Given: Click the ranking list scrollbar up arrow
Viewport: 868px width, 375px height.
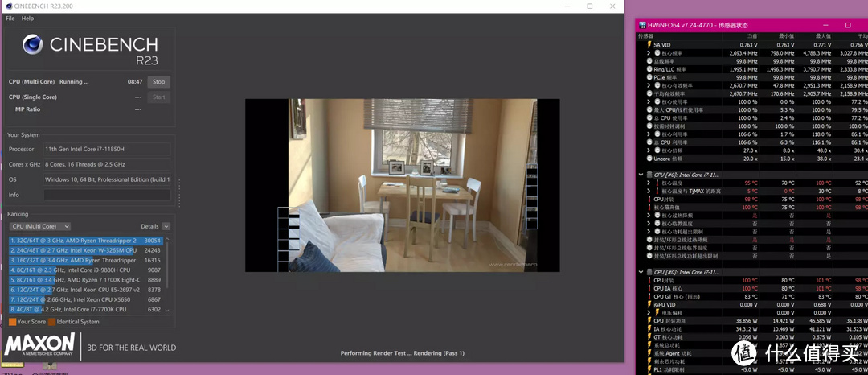Looking at the screenshot, I should point(167,239).
